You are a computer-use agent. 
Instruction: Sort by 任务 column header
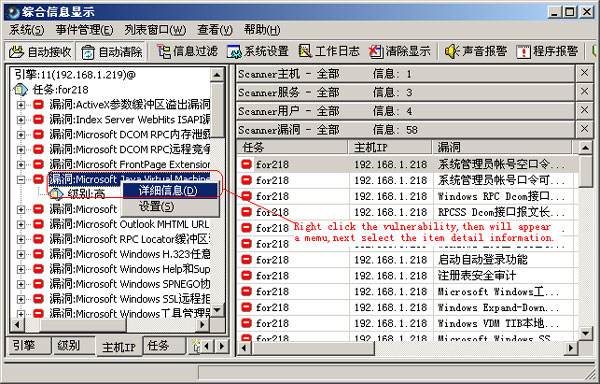292,147
